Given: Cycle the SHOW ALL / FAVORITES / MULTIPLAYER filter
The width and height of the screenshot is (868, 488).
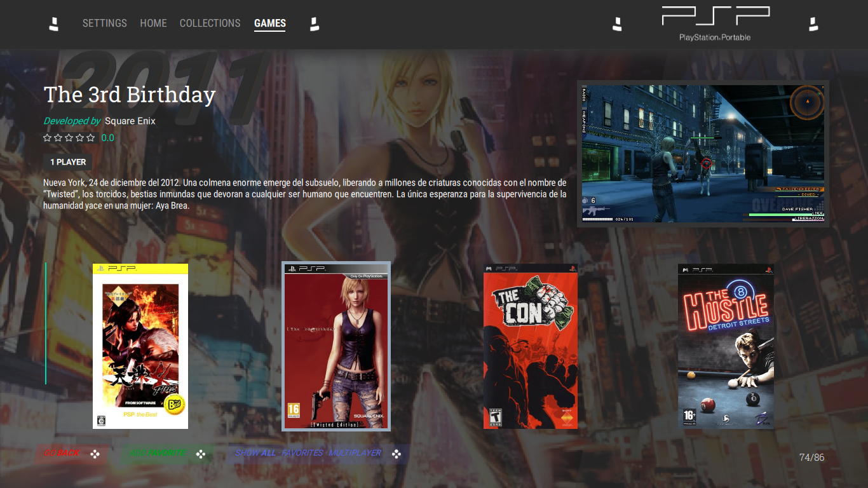Looking at the screenshot, I should [x=308, y=453].
